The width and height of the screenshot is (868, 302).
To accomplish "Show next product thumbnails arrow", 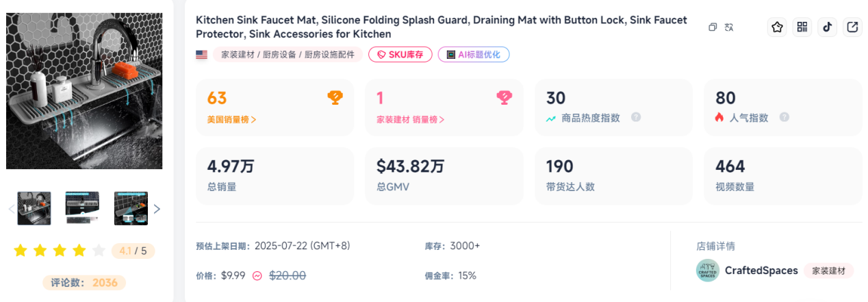I will point(157,209).
